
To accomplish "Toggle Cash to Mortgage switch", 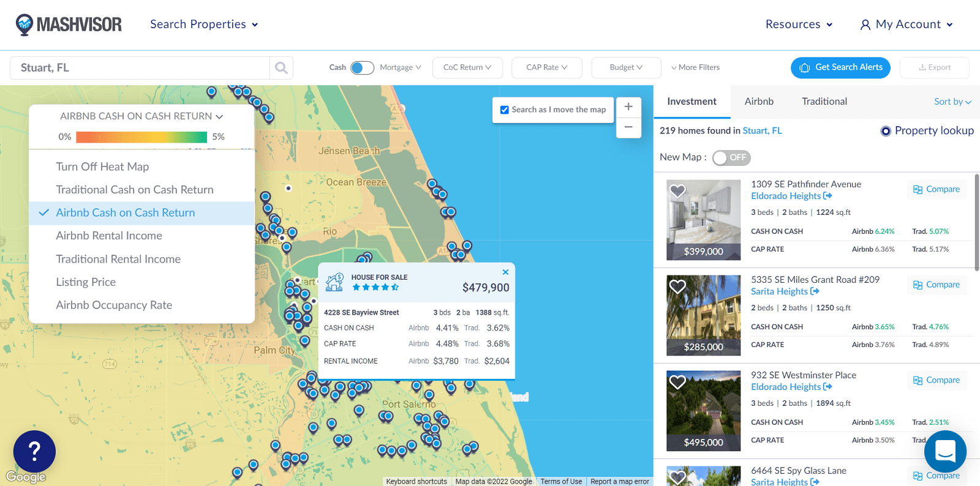I will click(362, 68).
